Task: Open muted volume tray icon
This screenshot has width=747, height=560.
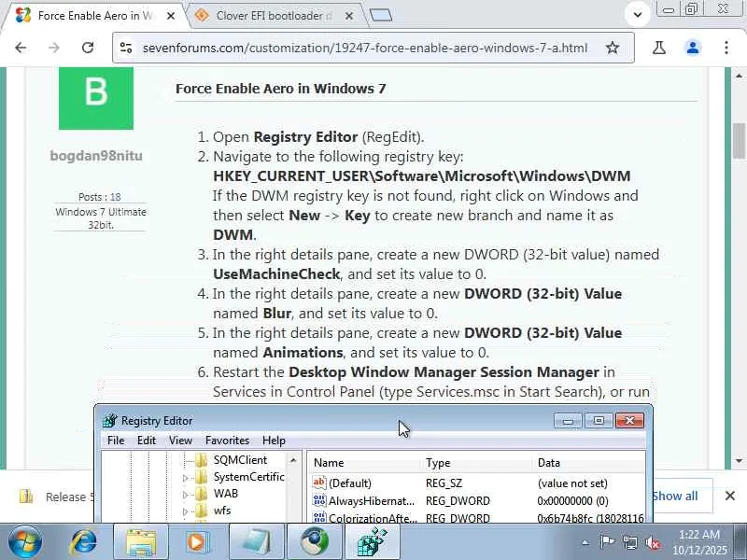Action: [x=652, y=542]
